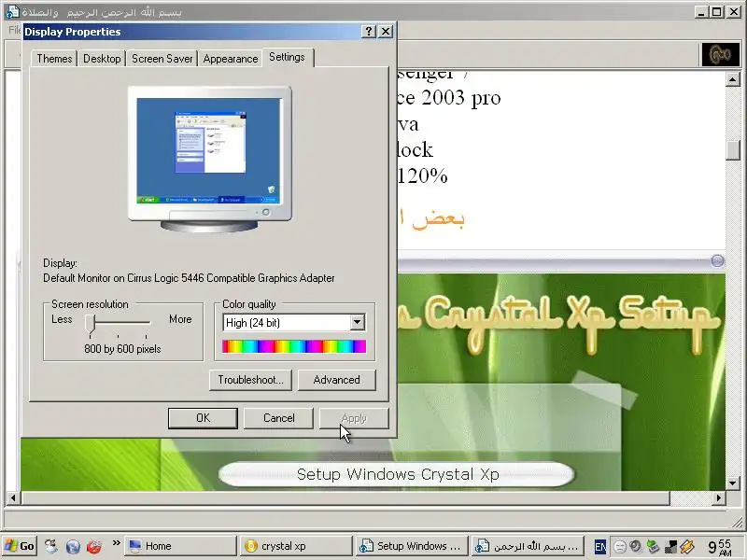The width and height of the screenshot is (747, 560).
Task: Click the color spectrum preview bar
Action: tap(294, 346)
